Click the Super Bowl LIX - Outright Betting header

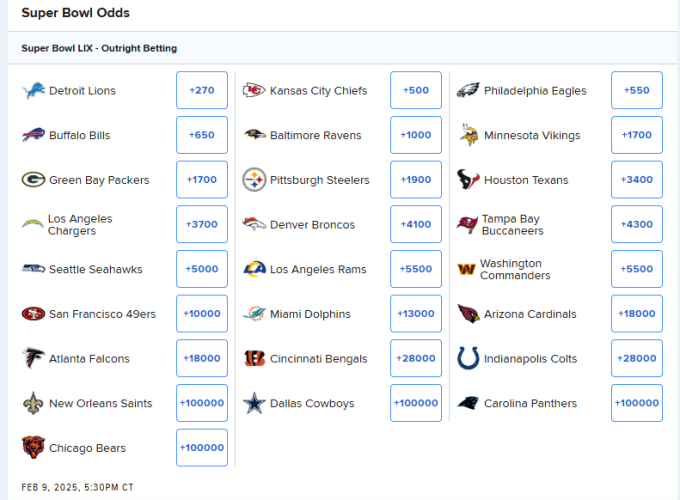(x=99, y=48)
